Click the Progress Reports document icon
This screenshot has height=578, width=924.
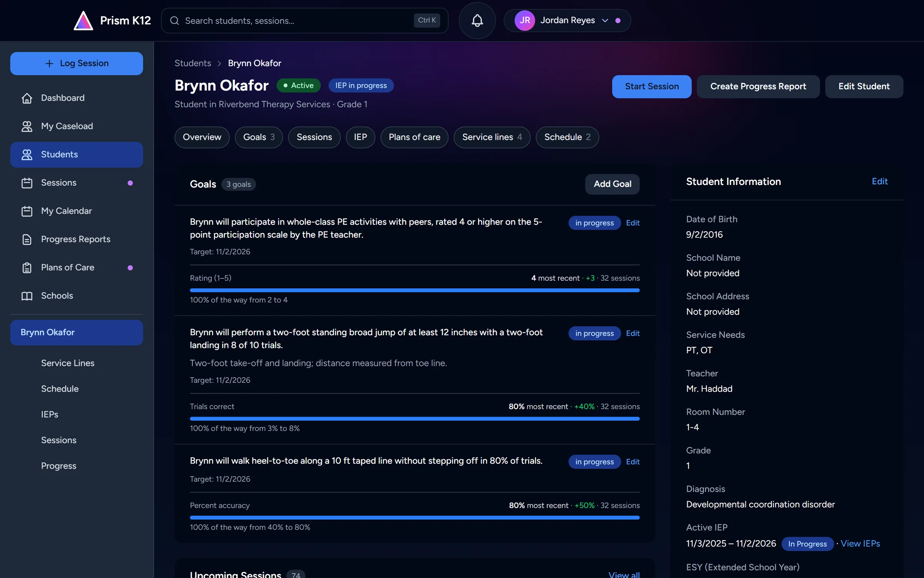27,239
